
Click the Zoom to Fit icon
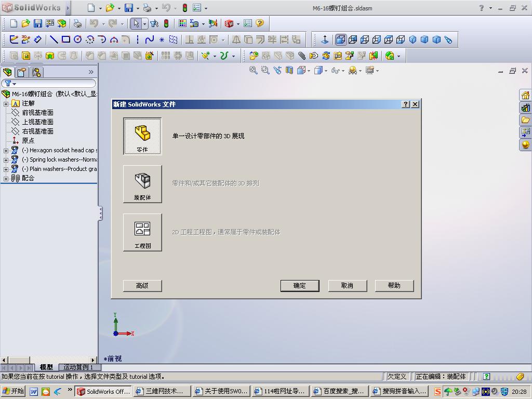(253, 70)
